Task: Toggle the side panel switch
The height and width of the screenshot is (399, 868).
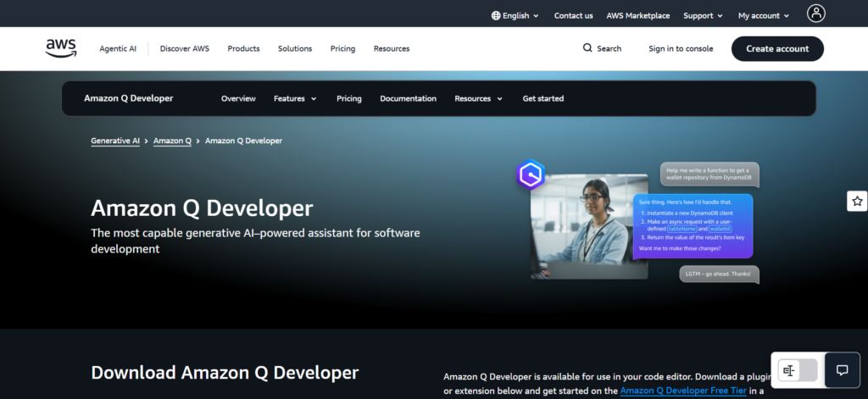Action: [x=797, y=370]
